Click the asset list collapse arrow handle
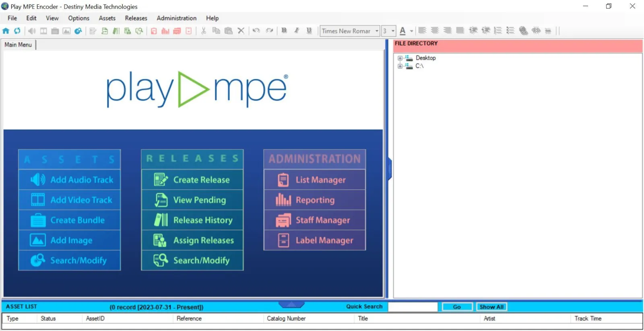 coord(291,304)
